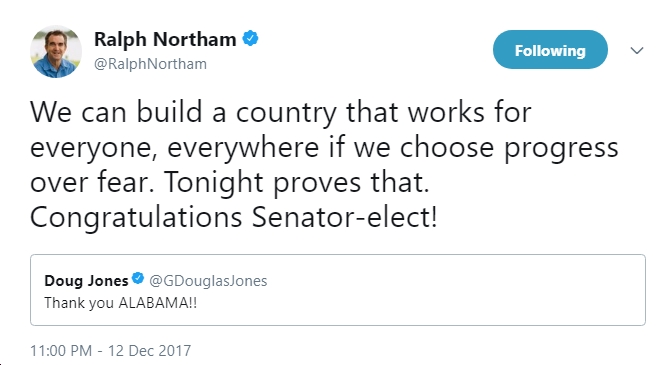The width and height of the screenshot is (669, 365).
Task: Click the 11:00 PM - 12 Dec 2017 timestamp
Action: coord(111,350)
